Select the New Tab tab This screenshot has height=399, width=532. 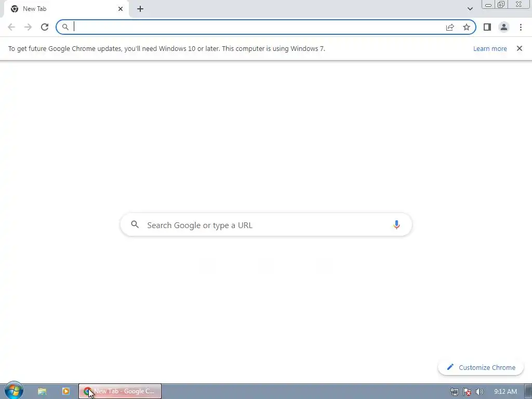[66, 9]
